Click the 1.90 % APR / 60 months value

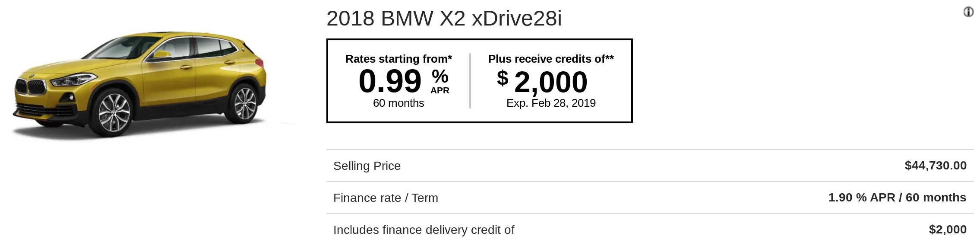click(x=897, y=198)
